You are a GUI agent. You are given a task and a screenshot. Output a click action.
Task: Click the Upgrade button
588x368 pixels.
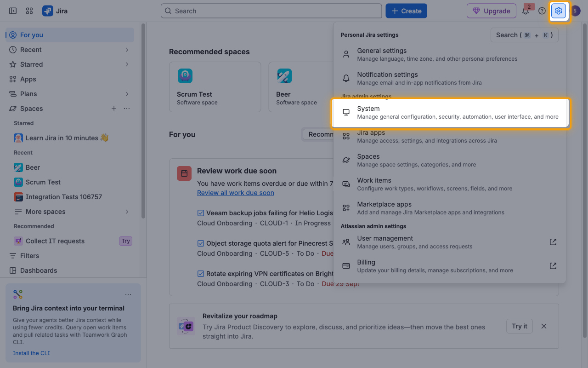492,11
